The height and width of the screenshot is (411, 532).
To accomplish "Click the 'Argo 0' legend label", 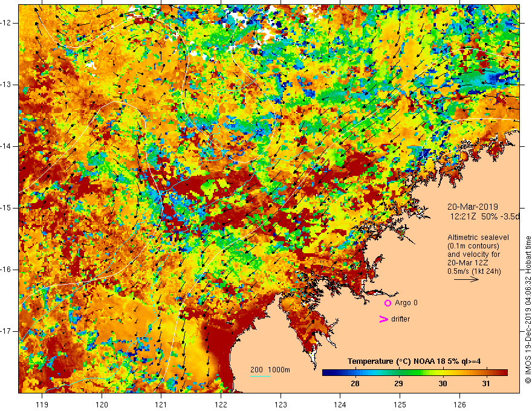I will (x=406, y=303).
